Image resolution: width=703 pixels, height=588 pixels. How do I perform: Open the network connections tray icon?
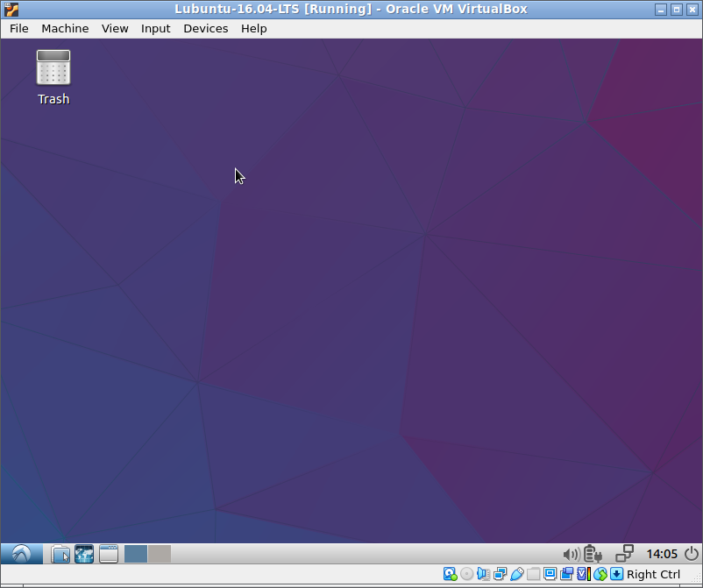click(624, 554)
